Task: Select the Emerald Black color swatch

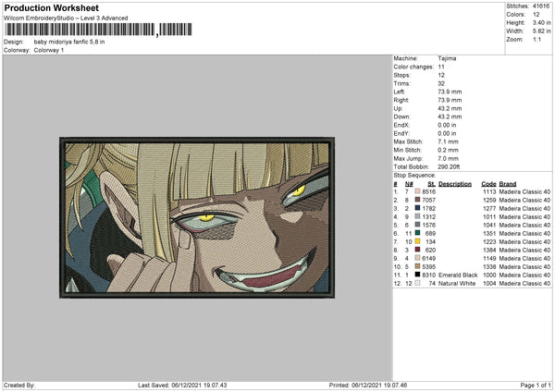Action: (417, 275)
